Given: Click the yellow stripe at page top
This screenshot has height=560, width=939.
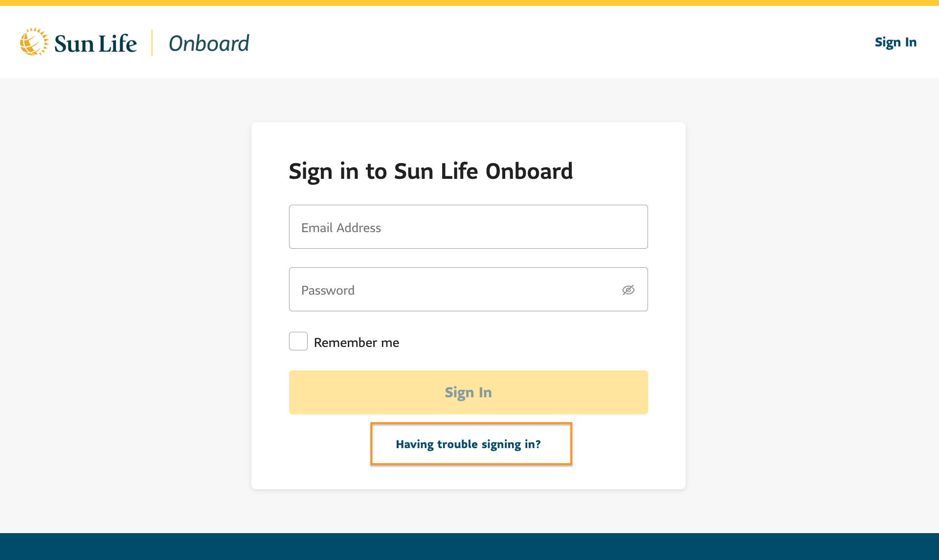Looking at the screenshot, I should (x=469, y=2).
